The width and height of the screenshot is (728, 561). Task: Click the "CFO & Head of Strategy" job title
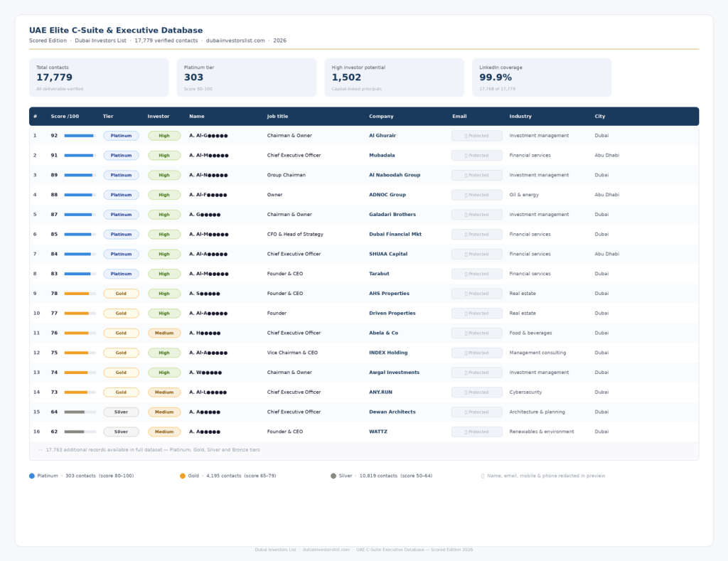coord(295,235)
